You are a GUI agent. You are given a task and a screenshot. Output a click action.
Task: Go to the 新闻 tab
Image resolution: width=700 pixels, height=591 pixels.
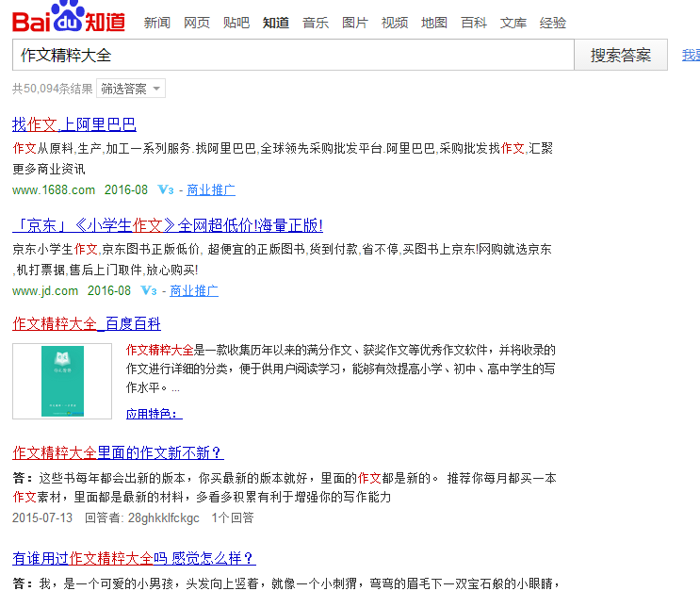(x=156, y=23)
